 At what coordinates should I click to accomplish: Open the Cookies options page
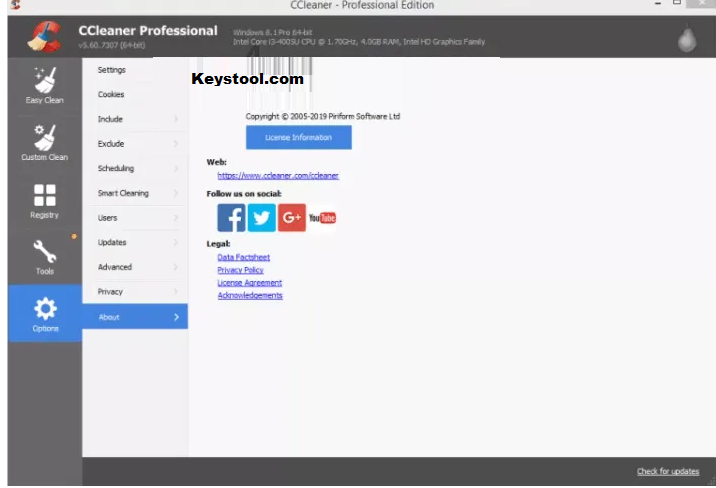pos(135,94)
